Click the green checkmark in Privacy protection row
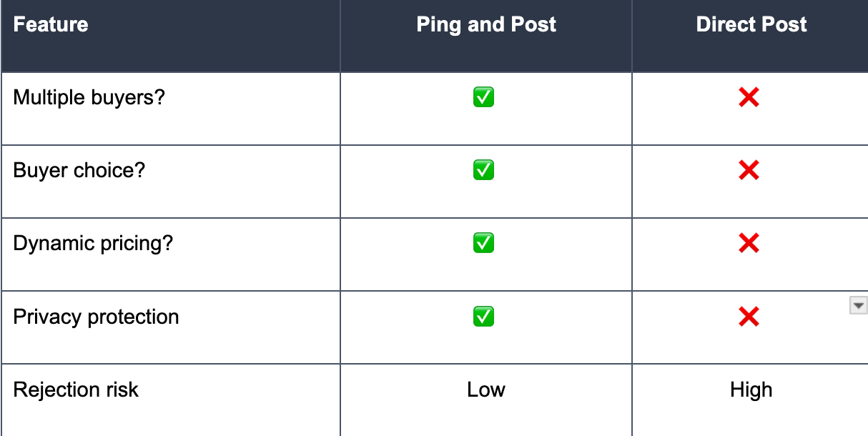The image size is (868, 436). pyautogui.click(x=483, y=316)
